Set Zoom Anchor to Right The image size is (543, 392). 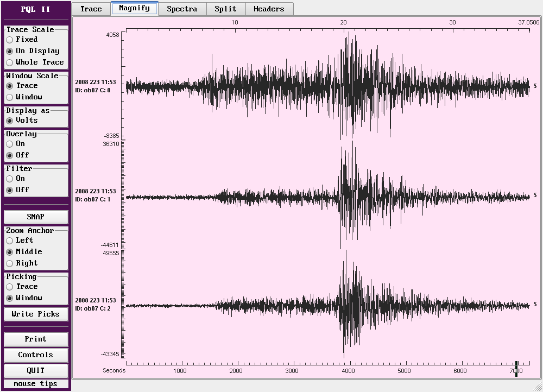(x=10, y=263)
